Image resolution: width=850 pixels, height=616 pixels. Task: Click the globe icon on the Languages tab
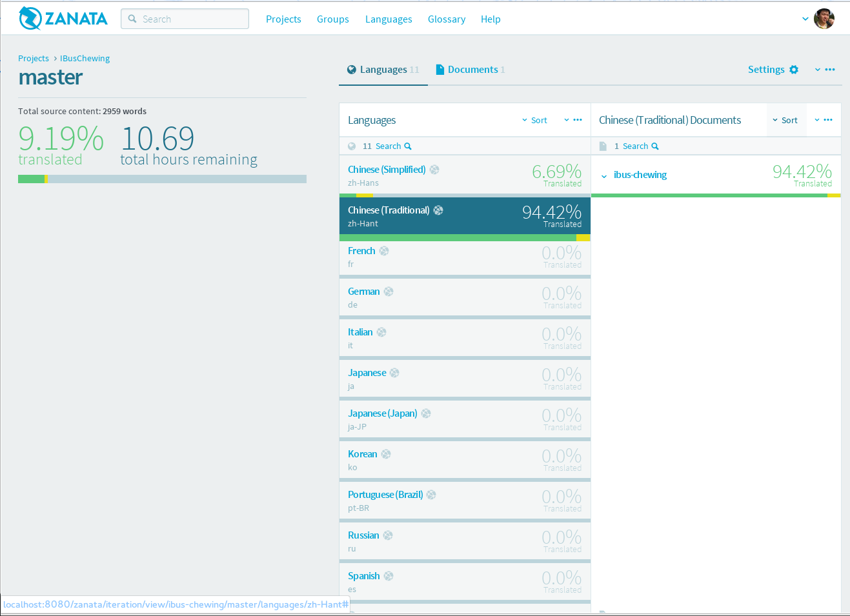click(x=352, y=69)
